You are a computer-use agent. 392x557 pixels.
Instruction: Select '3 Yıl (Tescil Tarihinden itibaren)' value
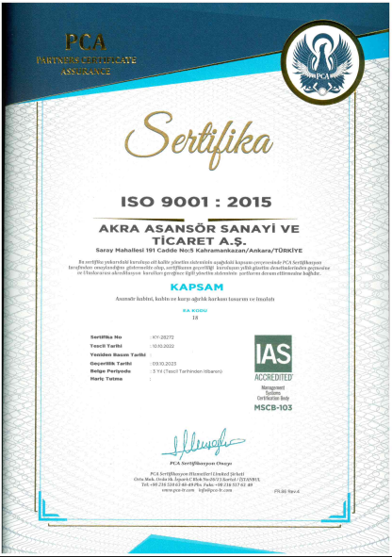click(188, 371)
